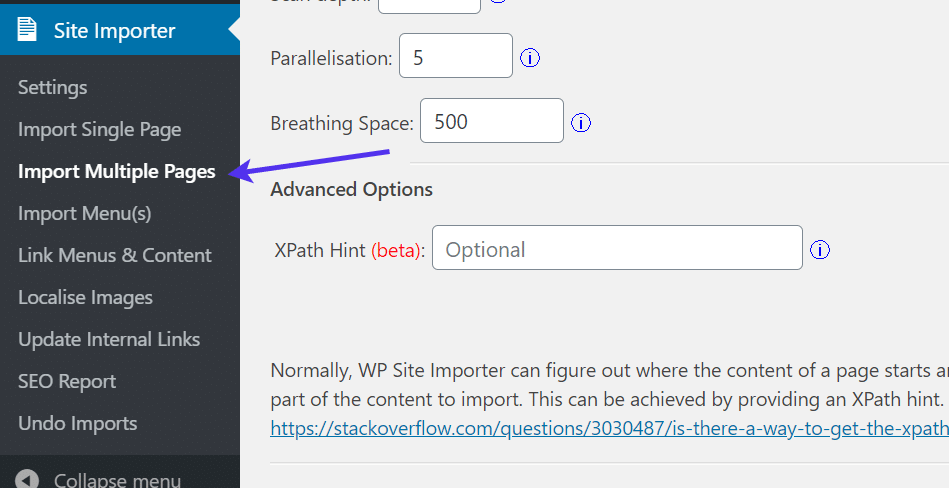
Task: Click the Collapse menu arrow icon
Action: [28, 479]
